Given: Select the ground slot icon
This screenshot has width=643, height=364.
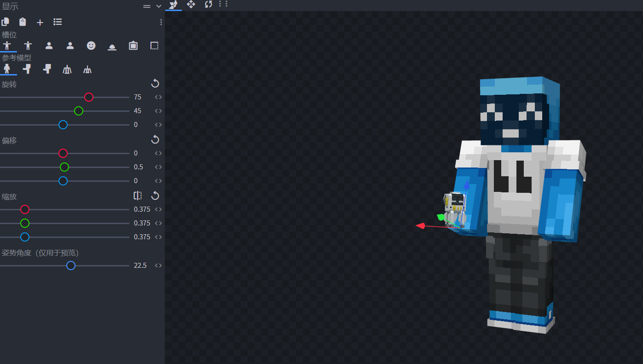Looking at the screenshot, I should tap(112, 46).
